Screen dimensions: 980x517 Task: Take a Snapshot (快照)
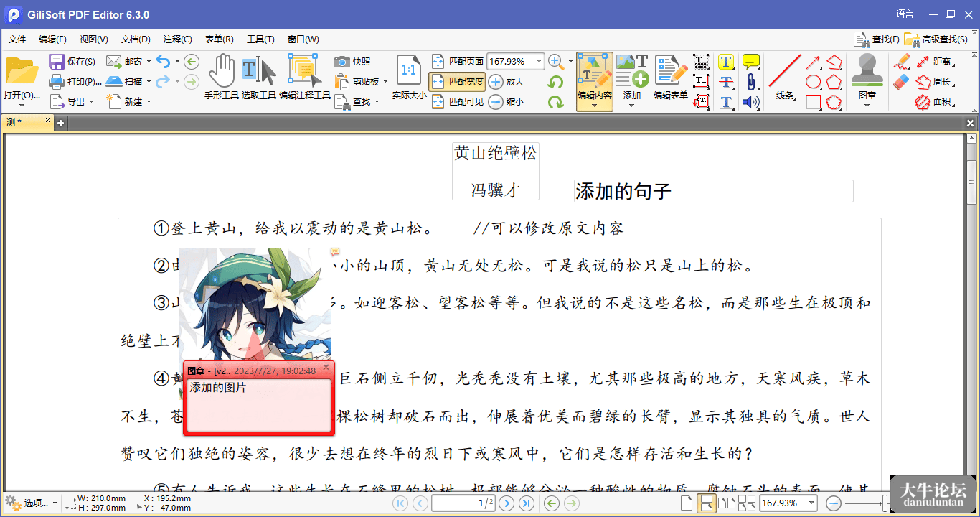coord(352,62)
